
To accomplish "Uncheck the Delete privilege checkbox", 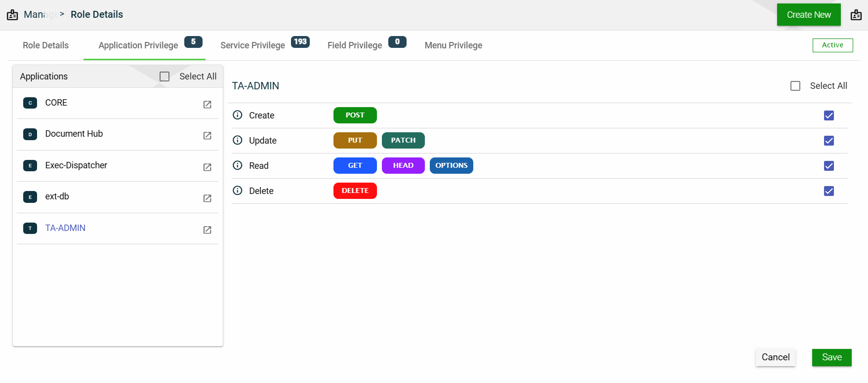I will [x=829, y=191].
